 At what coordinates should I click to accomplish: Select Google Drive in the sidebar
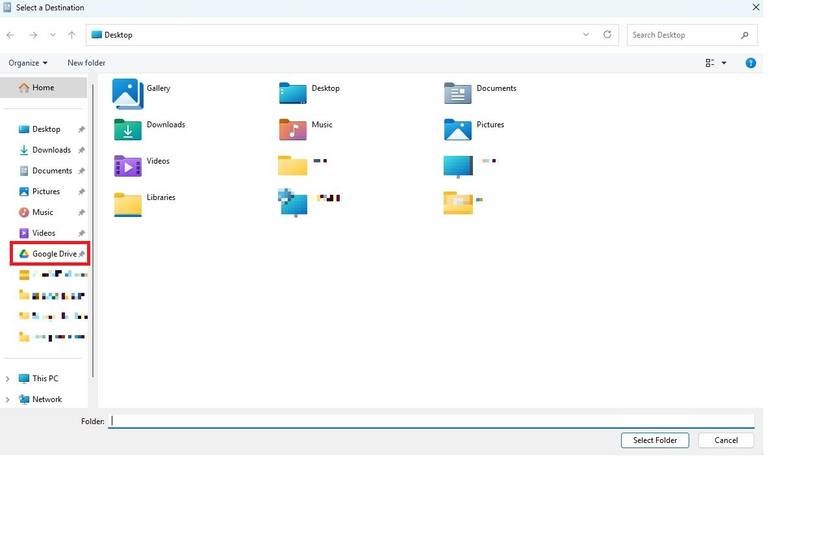click(53, 254)
